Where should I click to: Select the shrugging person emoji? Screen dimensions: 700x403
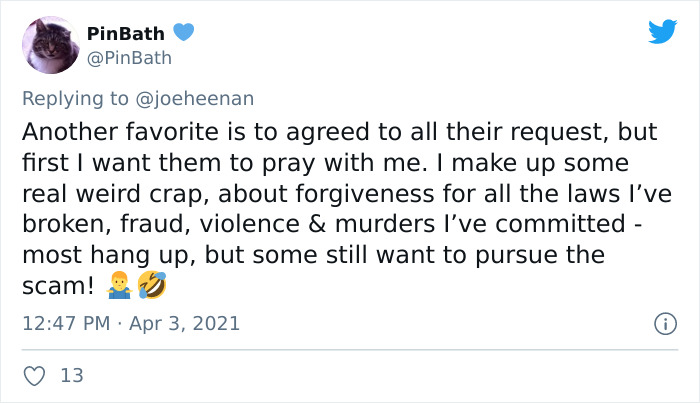click(119, 286)
